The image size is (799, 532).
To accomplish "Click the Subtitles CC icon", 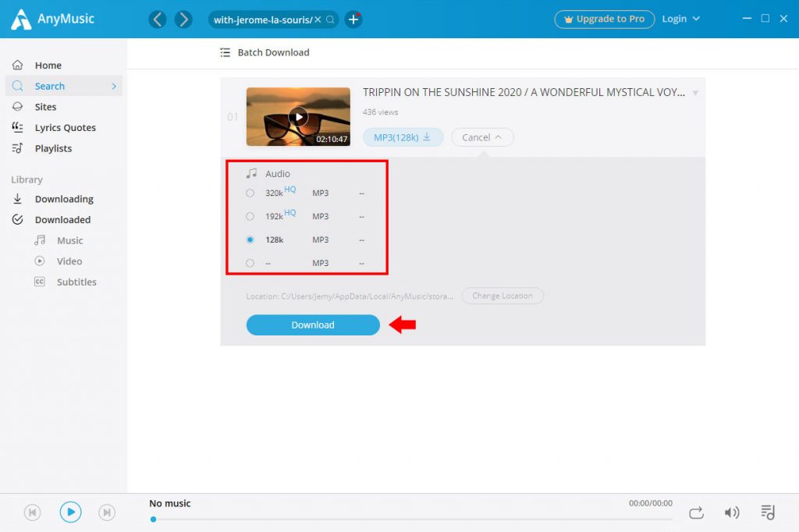I will click(40, 282).
